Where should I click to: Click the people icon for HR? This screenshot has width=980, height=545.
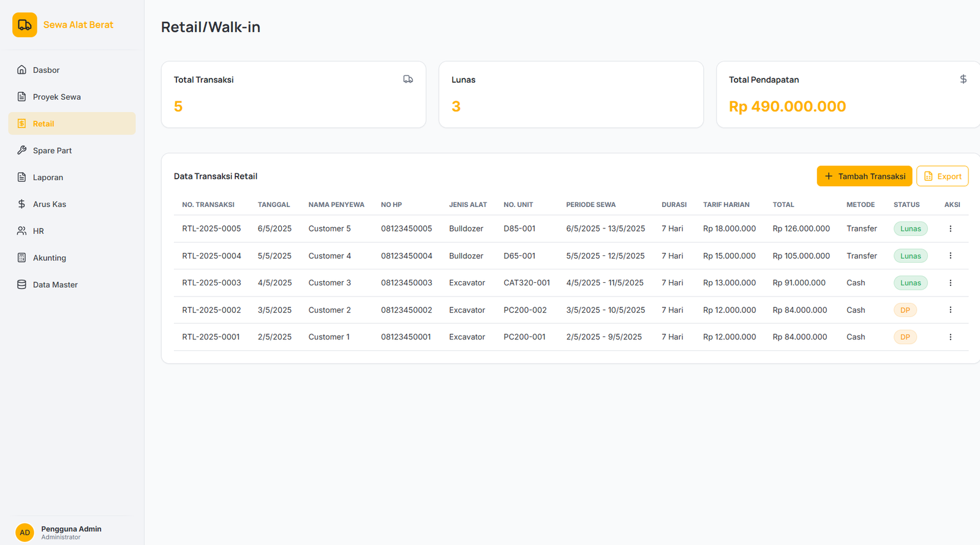click(x=21, y=231)
